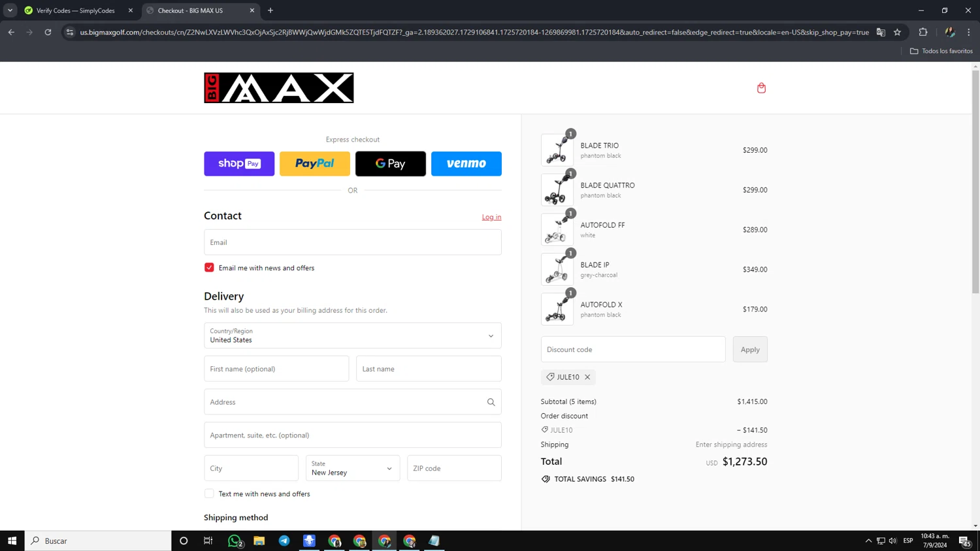
Task: Open Task View in the taskbar
Action: coord(208,541)
